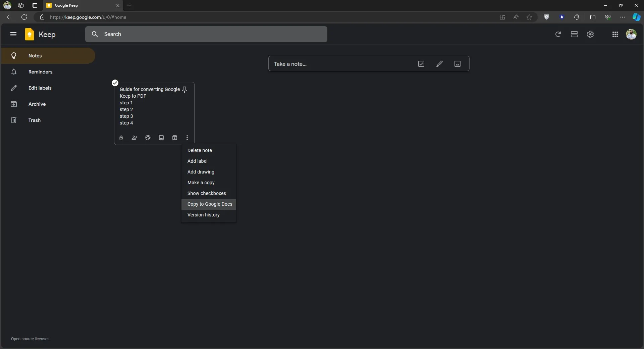Screen dimensions: 644x349
Task: Click the Refresh icon in Keep header
Action: [558, 34]
